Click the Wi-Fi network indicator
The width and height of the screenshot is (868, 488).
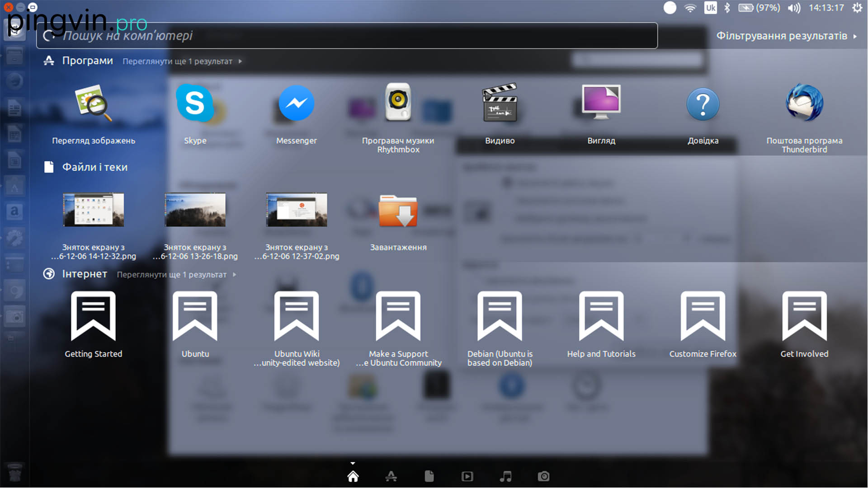(x=690, y=8)
